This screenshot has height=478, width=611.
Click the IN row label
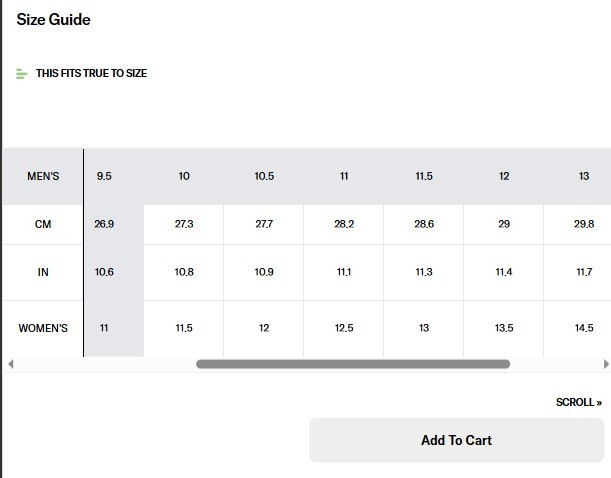(43, 272)
